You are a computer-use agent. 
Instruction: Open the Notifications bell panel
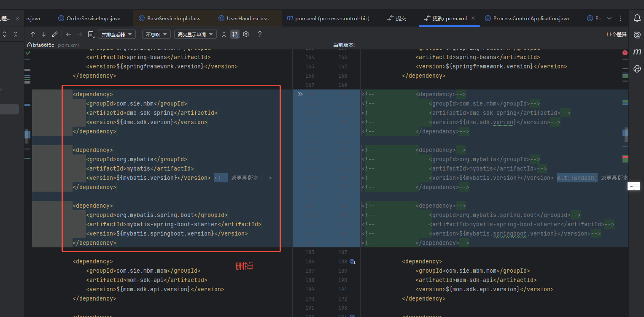click(637, 18)
